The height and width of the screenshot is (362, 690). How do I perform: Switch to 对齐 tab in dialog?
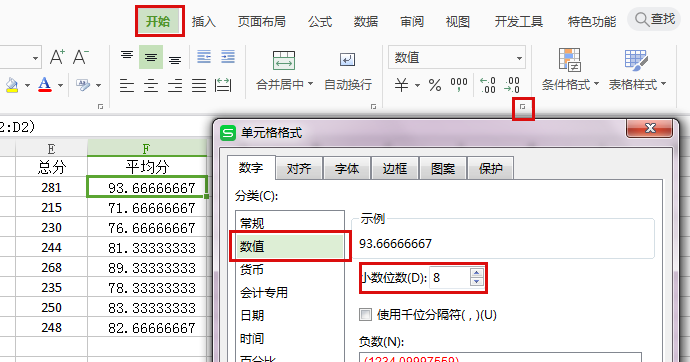coord(299,168)
